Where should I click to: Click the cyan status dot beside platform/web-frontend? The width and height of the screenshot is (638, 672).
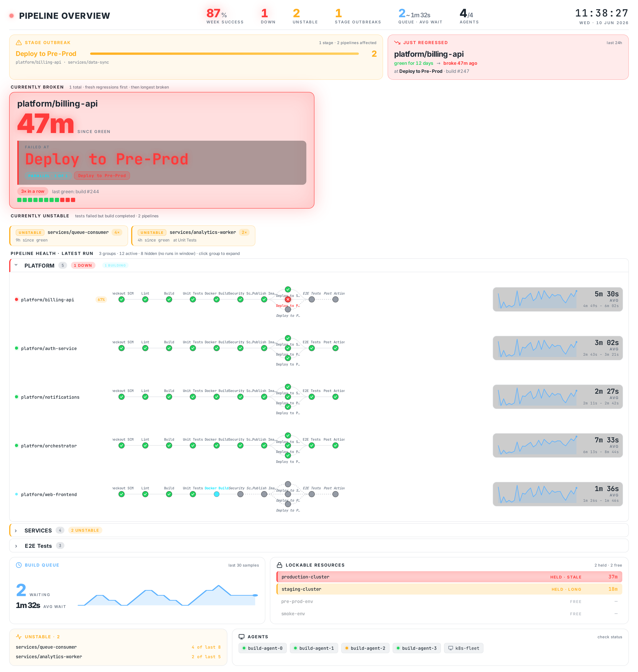click(16, 494)
